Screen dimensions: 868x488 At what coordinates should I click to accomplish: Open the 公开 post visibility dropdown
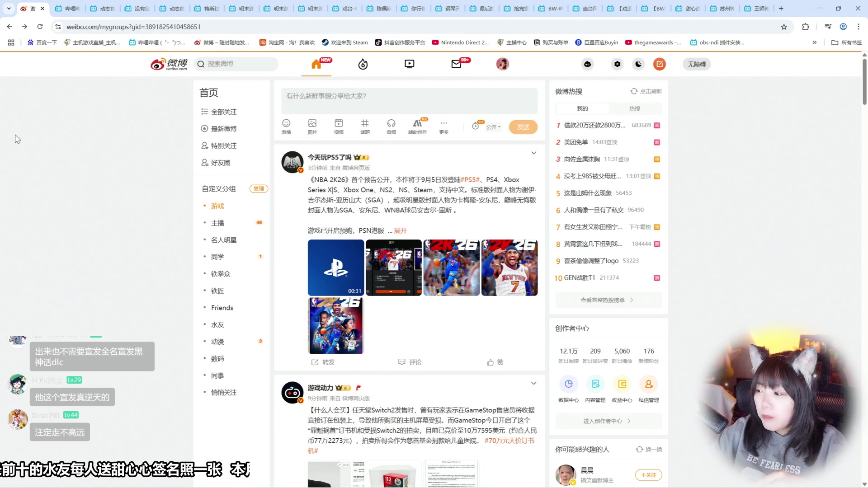pos(493,127)
